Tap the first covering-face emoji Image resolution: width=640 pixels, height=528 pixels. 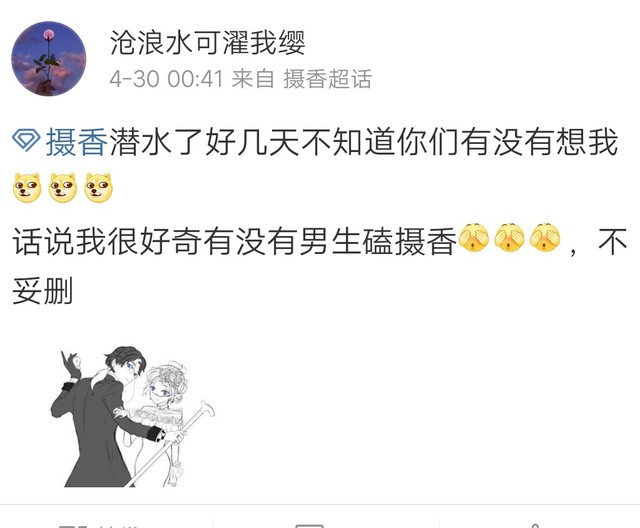[474, 237]
